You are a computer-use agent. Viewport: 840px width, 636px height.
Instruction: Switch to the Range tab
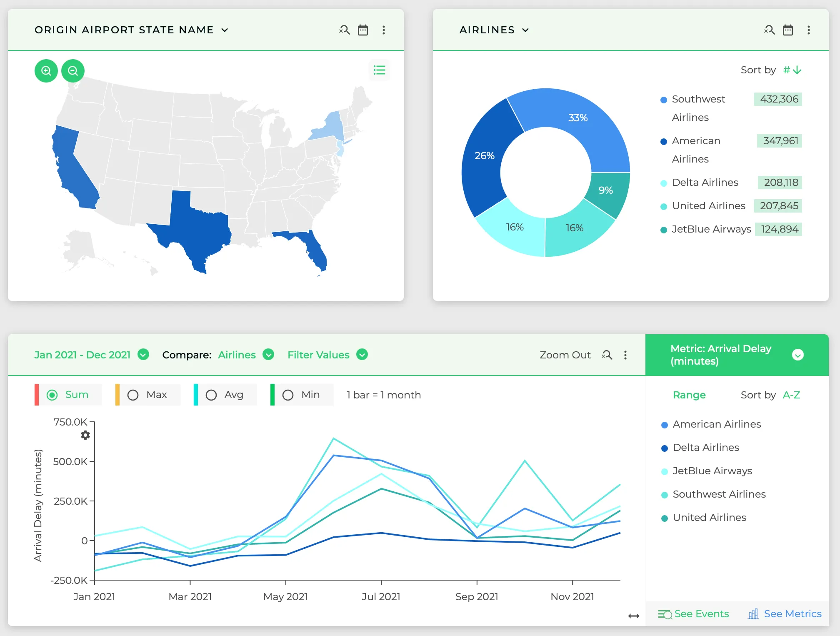pyautogui.click(x=689, y=395)
